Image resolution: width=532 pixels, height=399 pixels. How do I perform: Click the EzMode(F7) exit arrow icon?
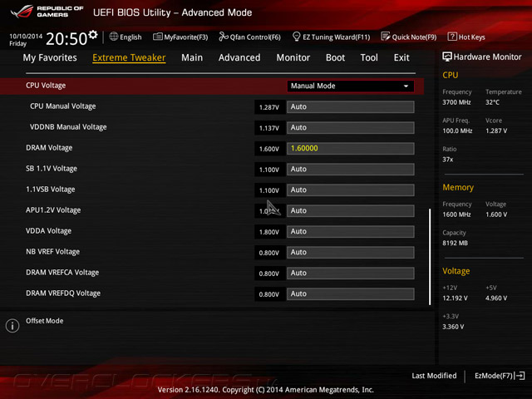[520, 376]
